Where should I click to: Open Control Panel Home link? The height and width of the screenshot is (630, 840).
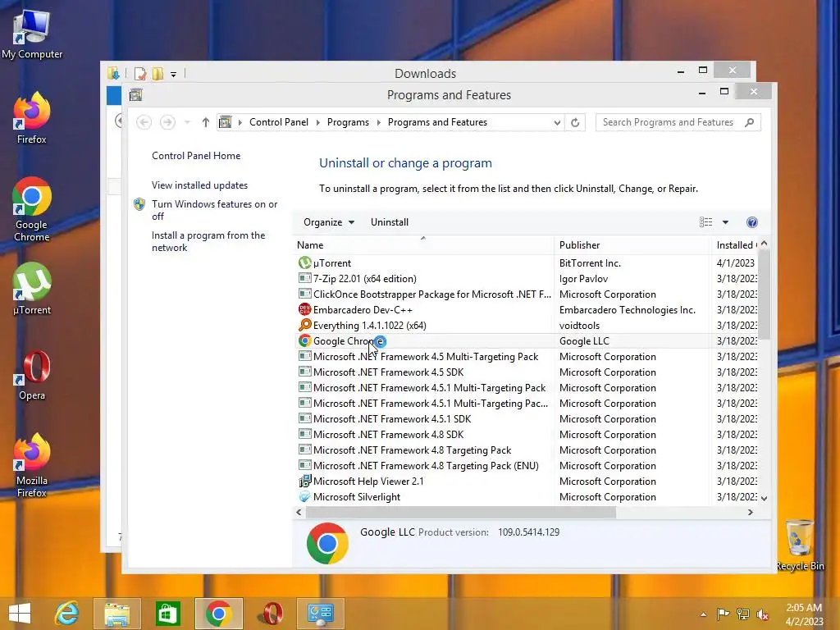click(x=196, y=156)
